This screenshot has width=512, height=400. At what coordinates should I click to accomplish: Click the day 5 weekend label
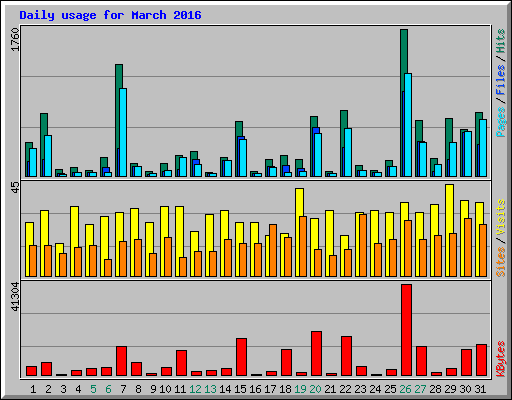[x=93, y=389]
